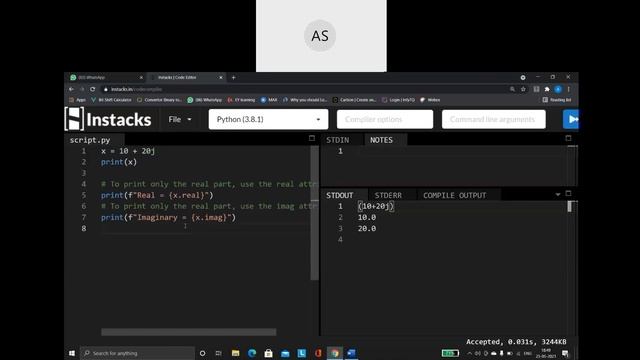The width and height of the screenshot is (640, 360).
Task: Select the STDERR tab
Action: [388, 195]
